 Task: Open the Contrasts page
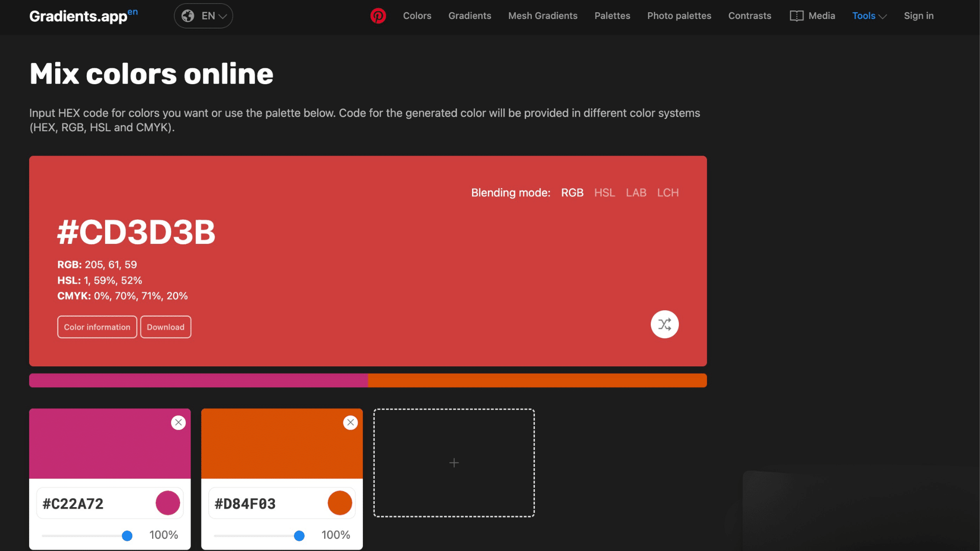coord(749,16)
